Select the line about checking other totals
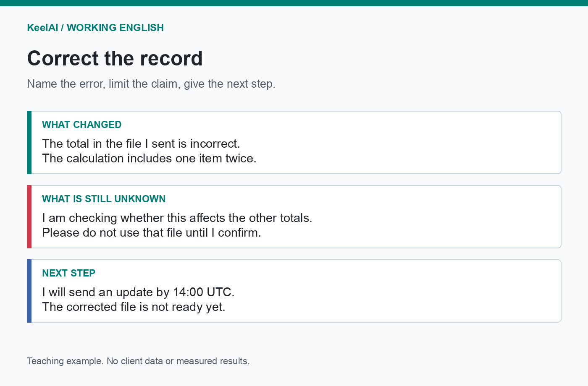The height and width of the screenshot is (386, 588). 177,218
